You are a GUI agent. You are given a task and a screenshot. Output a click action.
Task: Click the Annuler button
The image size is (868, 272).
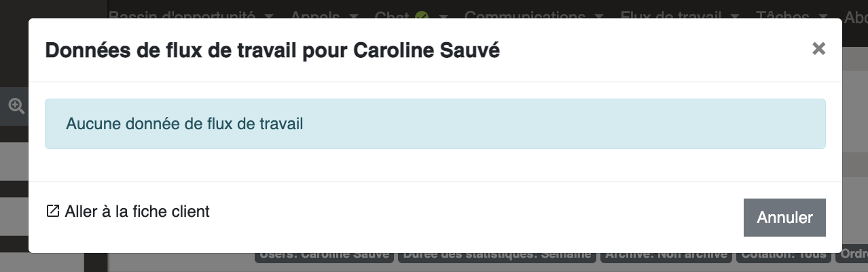click(784, 218)
